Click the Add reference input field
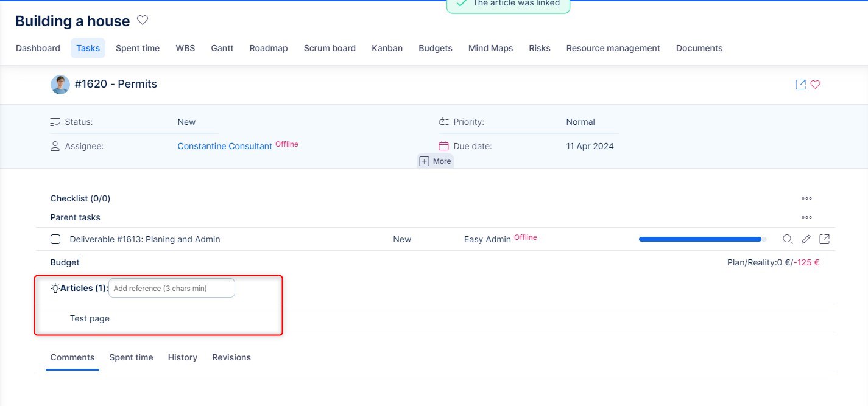868x406 pixels. click(171, 289)
